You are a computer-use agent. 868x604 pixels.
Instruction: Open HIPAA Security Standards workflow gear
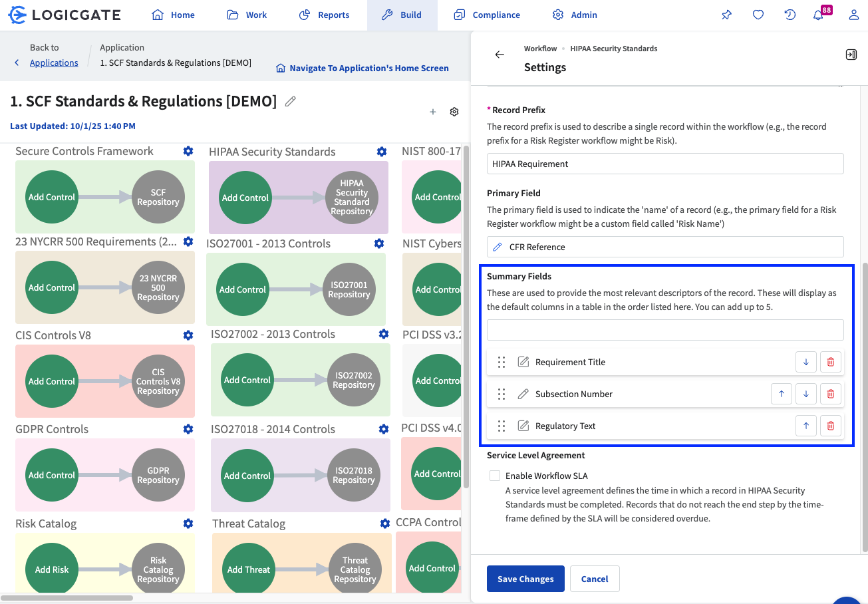[381, 152]
